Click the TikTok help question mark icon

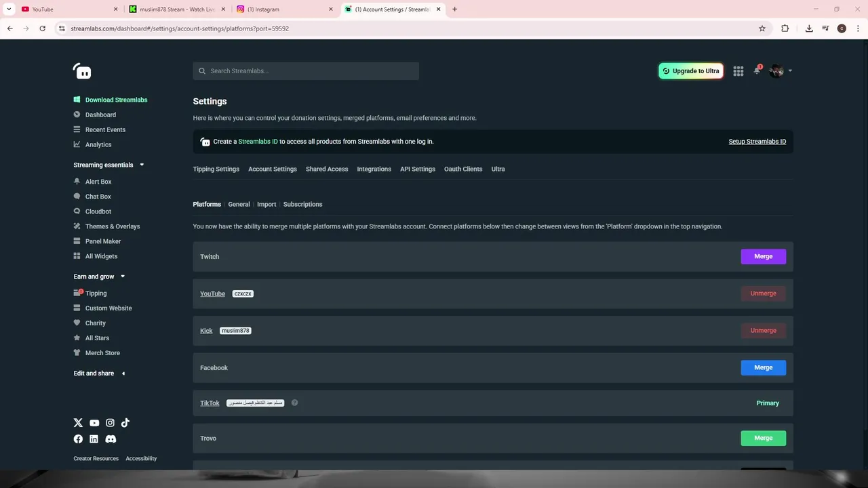point(294,403)
